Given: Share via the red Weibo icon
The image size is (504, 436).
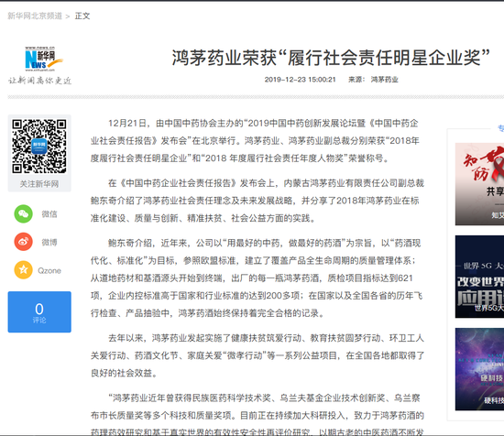Looking at the screenshot, I should (23, 242).
